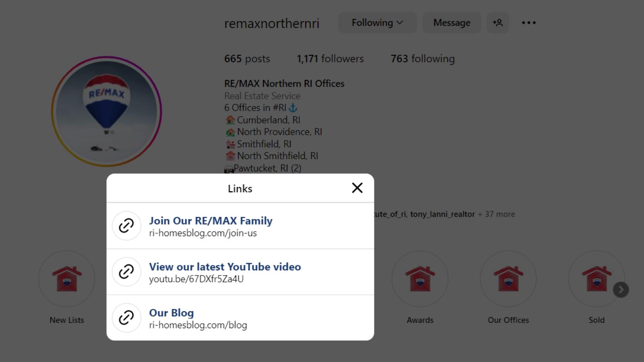644x362 pixels.
Task: Open the Sold story highlight
Action: coord(597,278)
